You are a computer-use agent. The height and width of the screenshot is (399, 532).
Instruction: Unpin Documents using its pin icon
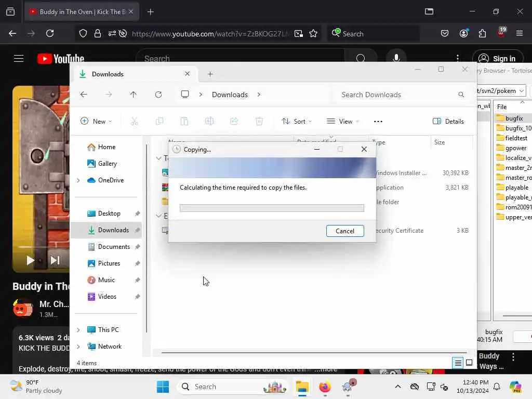tap(137, 247)
